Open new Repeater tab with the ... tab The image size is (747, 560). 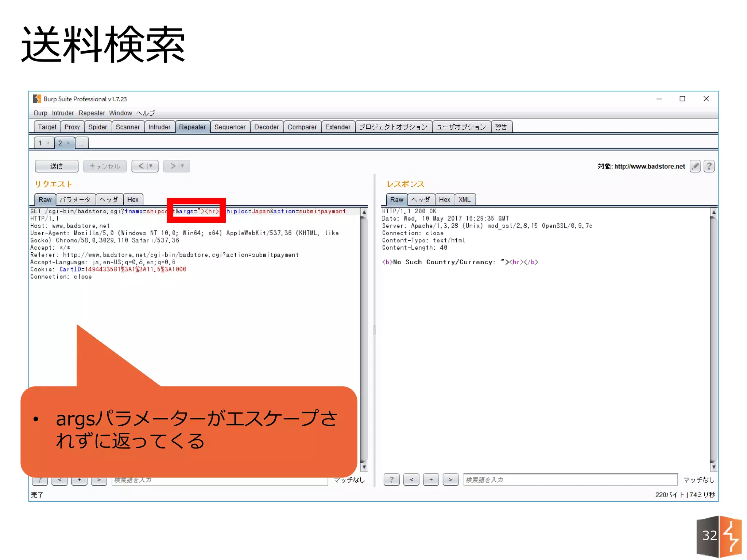pyautogui.click(x=82, y=143)
